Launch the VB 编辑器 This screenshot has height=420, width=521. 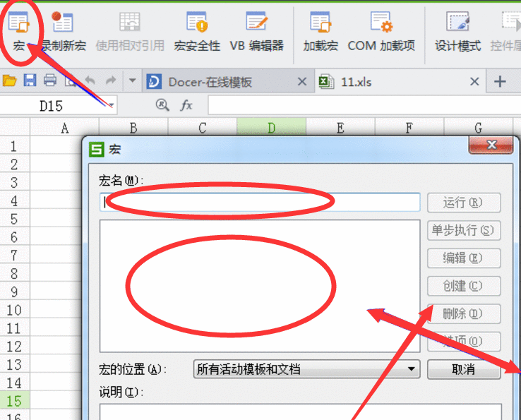point(256,32)
